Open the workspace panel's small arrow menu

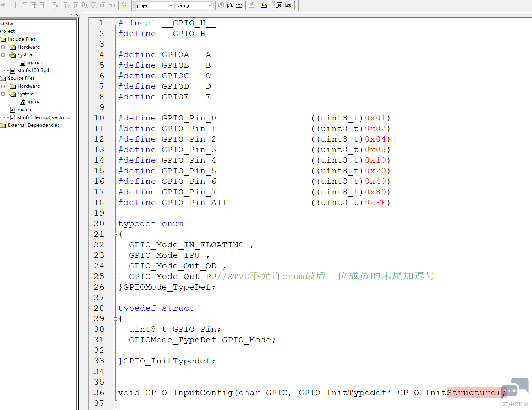pyautogui.click(x=72, y=15)
